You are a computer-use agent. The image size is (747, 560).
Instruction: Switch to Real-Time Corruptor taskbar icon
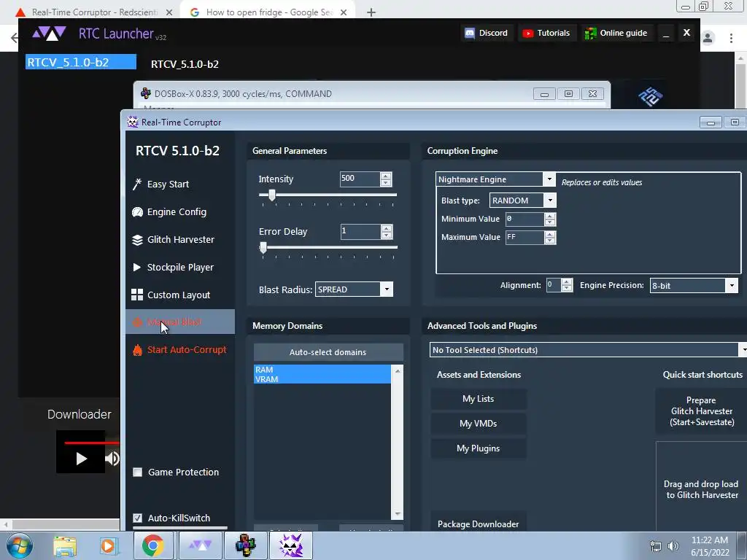[291, 545]
